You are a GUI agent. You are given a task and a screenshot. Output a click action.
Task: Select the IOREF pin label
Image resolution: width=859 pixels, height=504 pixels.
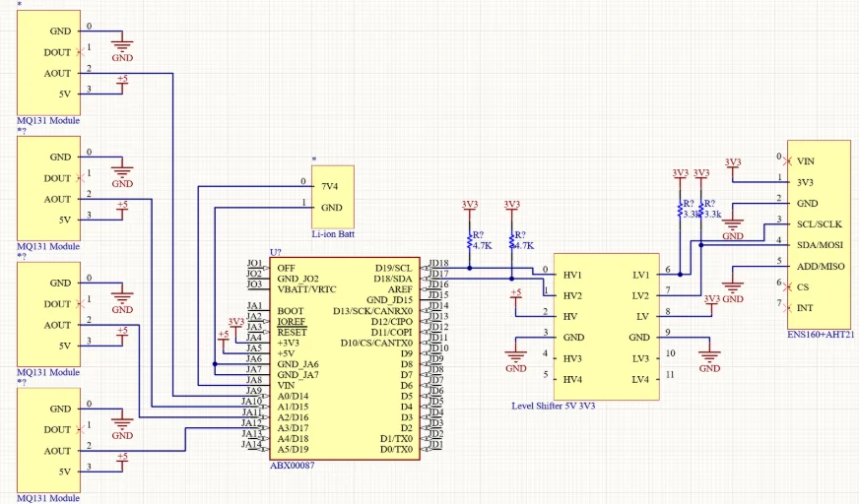pos(291,322)
